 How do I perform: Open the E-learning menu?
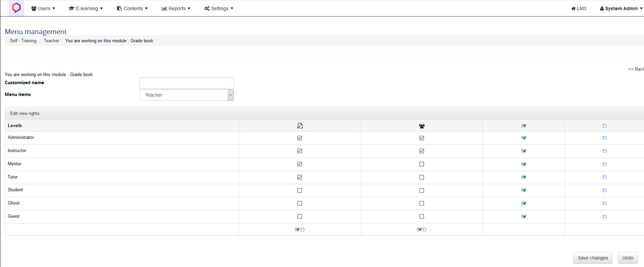point(86,8)
